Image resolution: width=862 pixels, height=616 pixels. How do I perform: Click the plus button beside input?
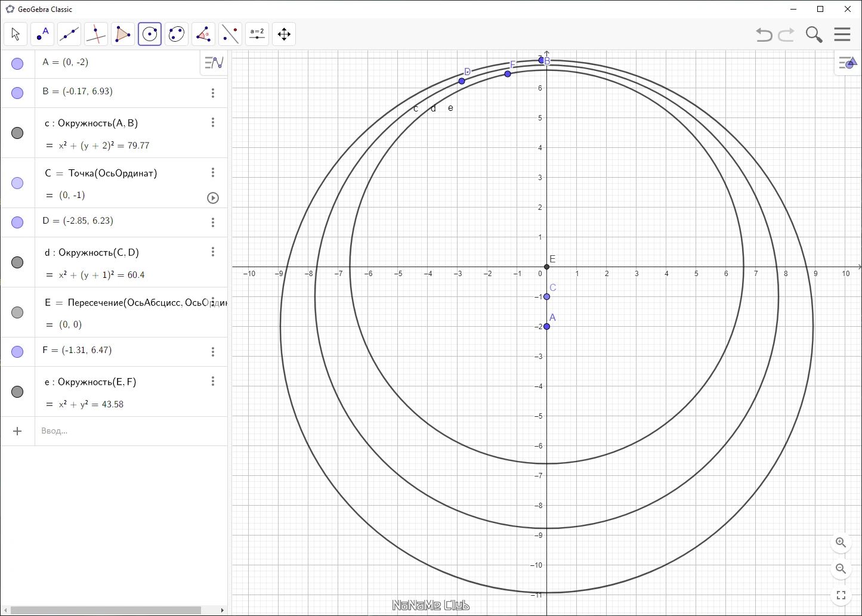coord(17,431)
